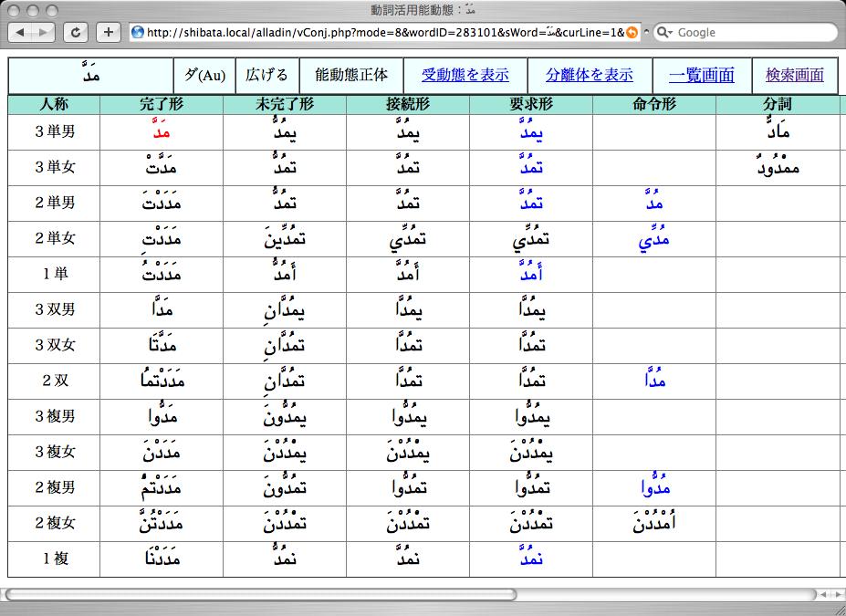Click the 分詞 word in the 3 単女 row
The height and width of the screenshot is (616, 846).
pos(778,165)
